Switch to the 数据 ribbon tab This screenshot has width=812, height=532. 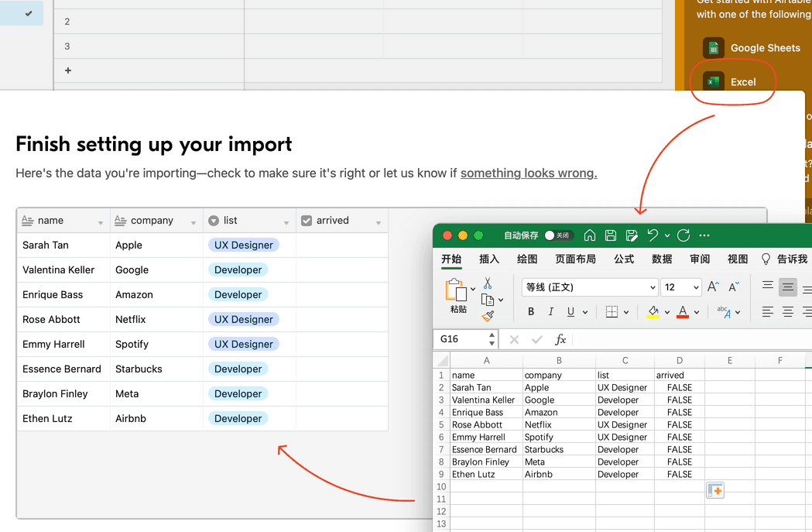pyautogui.click(x=663, y=259)
